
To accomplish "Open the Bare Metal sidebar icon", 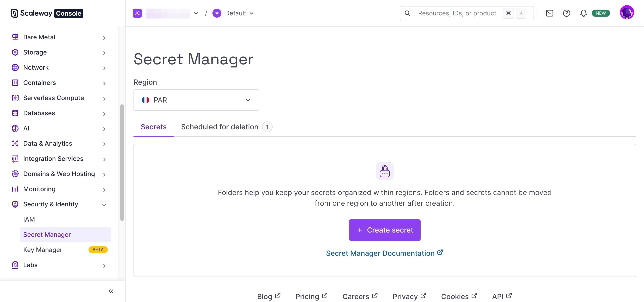I will pos(15,37).
